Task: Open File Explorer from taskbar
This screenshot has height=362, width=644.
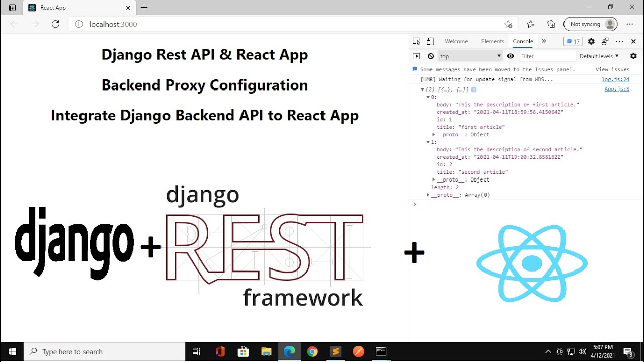Action: [x=266, y=352]
